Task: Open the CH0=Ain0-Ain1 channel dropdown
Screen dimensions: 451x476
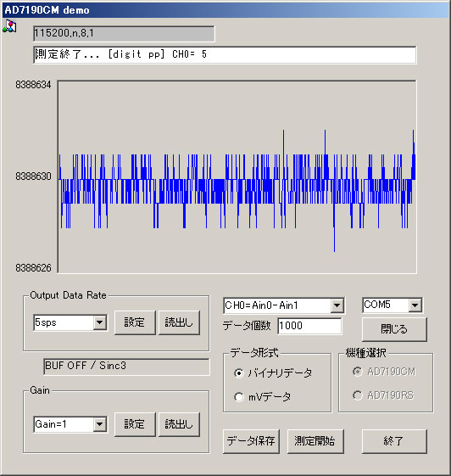Action: pos(337,305)
